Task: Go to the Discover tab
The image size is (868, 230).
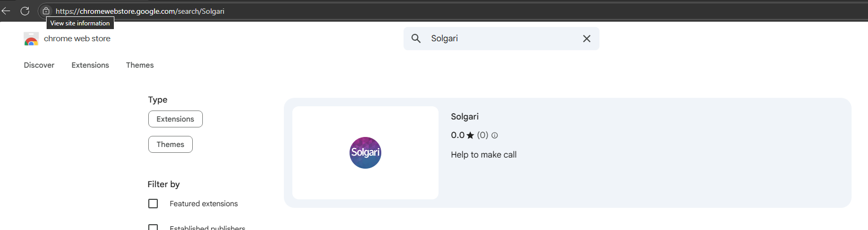Action: pyautogui.click(x=39, y=65)
